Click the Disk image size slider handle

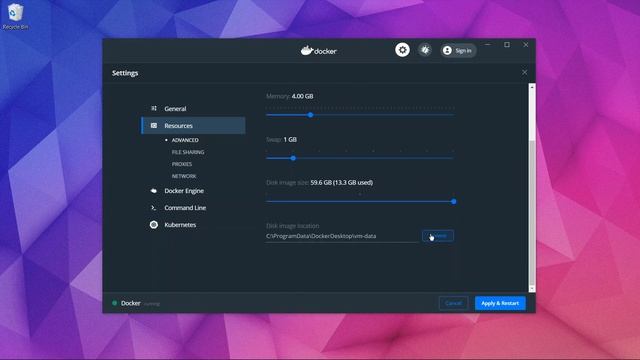coord(453,202)
